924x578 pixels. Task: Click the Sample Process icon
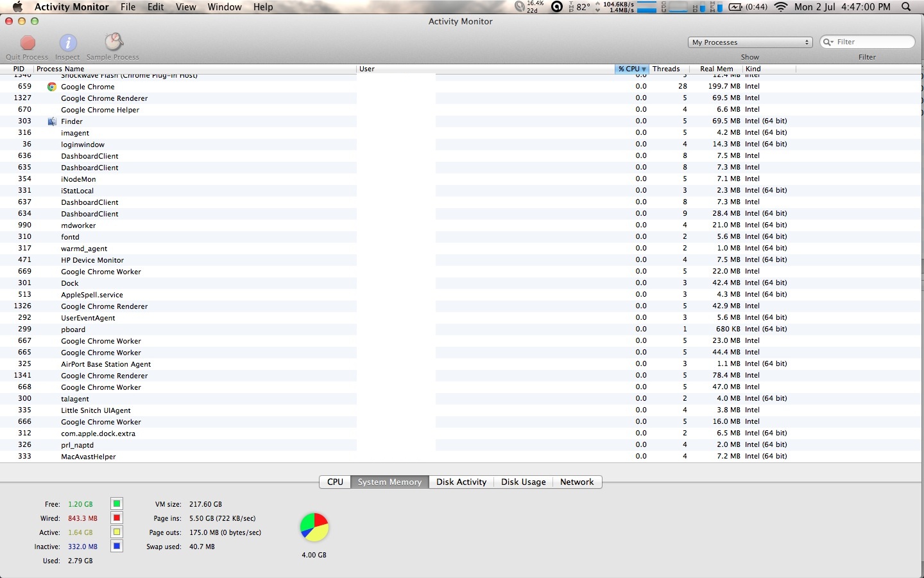pos(114,42)
